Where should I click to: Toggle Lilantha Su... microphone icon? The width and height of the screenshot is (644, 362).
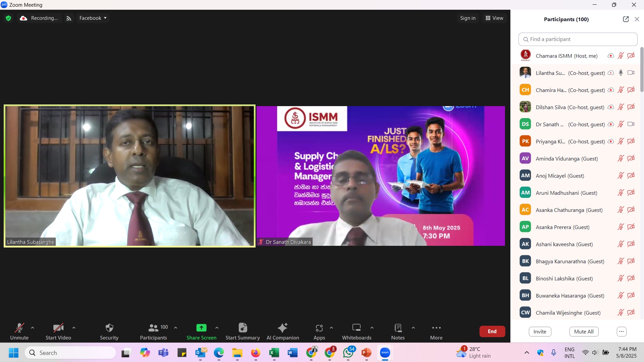click(621, 73)
